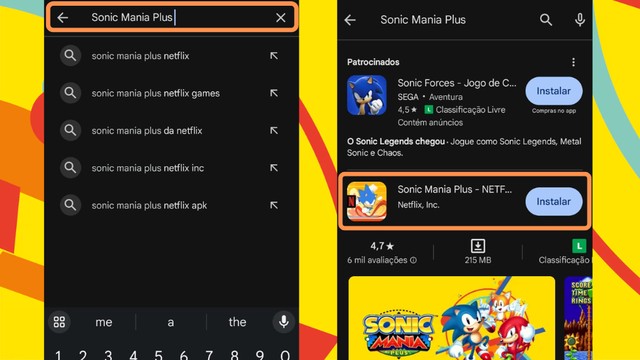Select suggestion 'sonic mania plus netflix apk'

point(149,205)
